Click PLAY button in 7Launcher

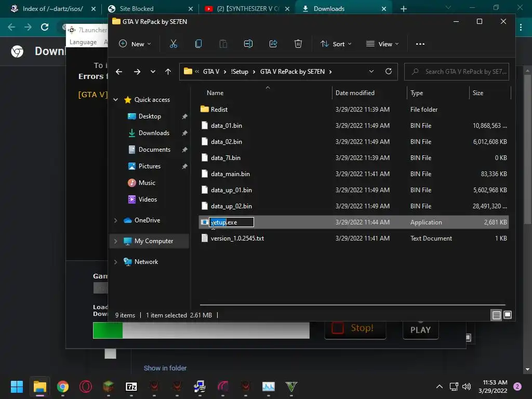420,329
